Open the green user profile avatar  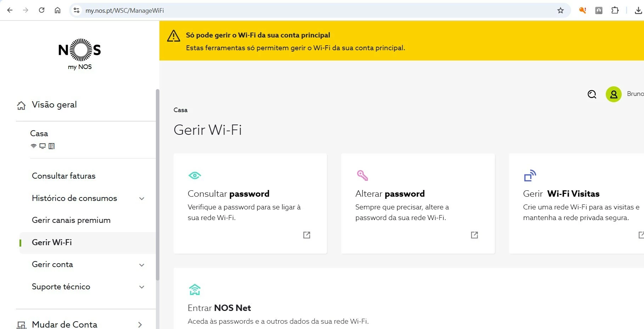(614, 94)
